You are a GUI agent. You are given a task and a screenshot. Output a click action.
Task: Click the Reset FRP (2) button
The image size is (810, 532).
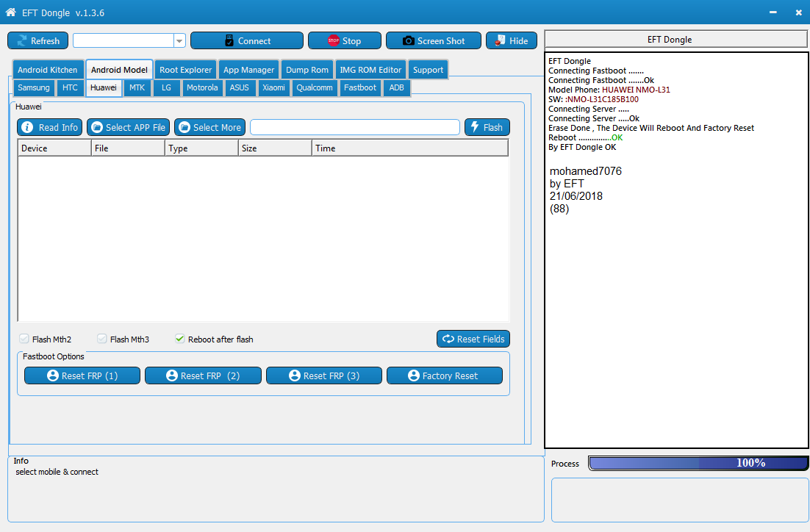[x=203, y=375]
